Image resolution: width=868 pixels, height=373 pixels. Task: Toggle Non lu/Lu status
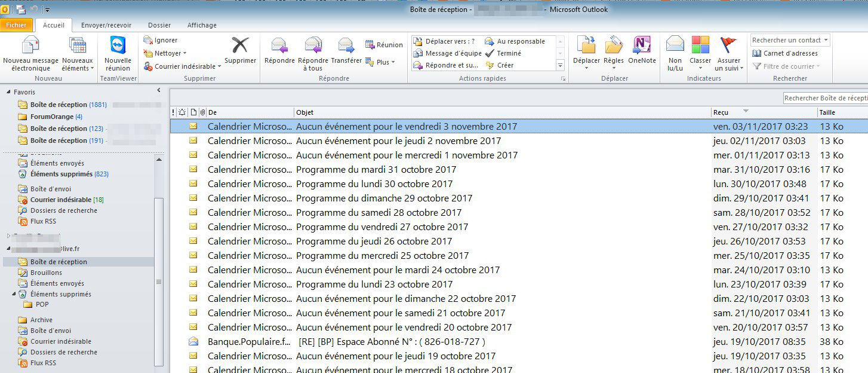(675, 54)
